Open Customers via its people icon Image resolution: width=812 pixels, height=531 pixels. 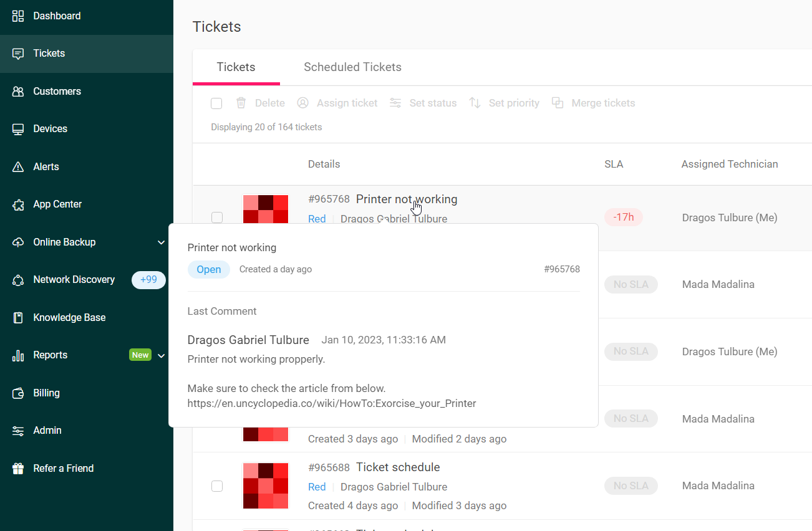pos(18,92)
